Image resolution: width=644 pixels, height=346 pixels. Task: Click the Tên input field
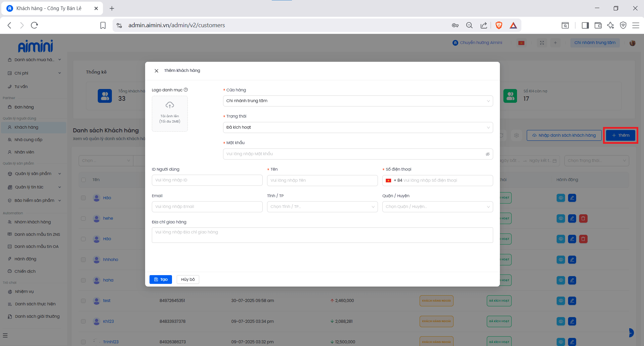322,180
